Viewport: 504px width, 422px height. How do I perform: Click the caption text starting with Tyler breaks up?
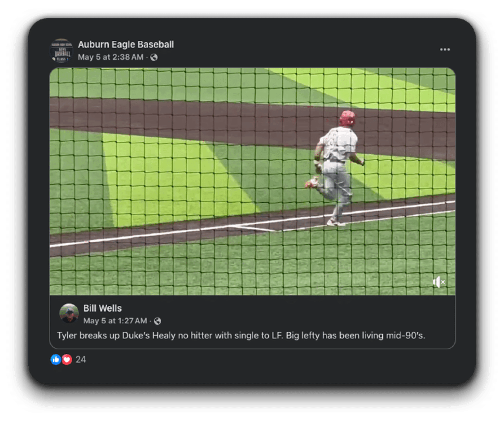point(241,335)
